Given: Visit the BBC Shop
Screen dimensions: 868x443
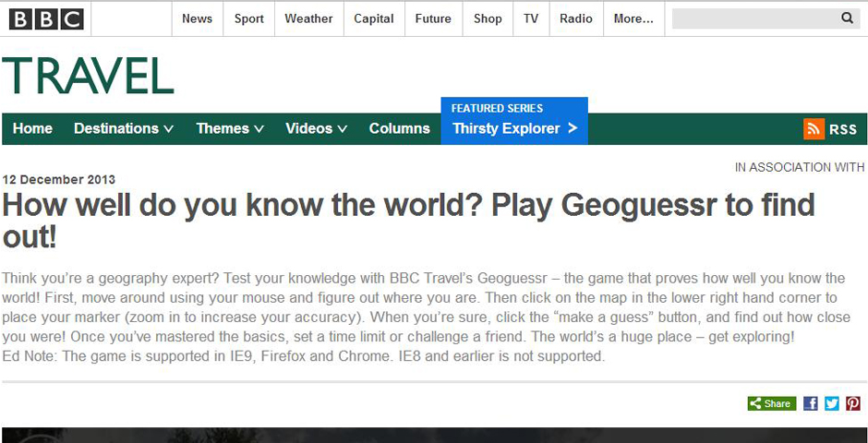Looking at the screenshot, I should [x=488, y=18].
